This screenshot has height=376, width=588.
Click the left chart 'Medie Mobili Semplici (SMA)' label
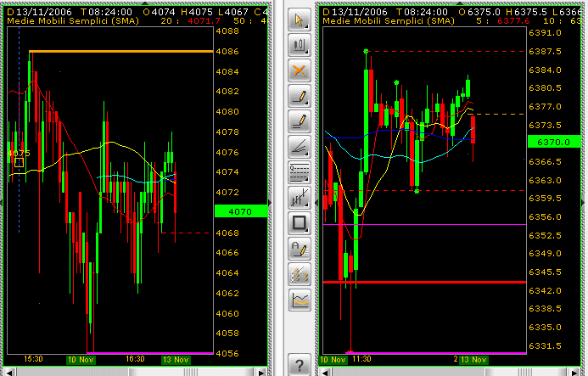[73, 21]
